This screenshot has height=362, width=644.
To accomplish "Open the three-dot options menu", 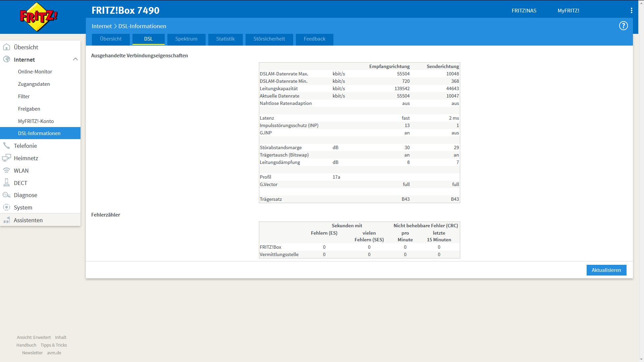I will (x=631, y=10).
